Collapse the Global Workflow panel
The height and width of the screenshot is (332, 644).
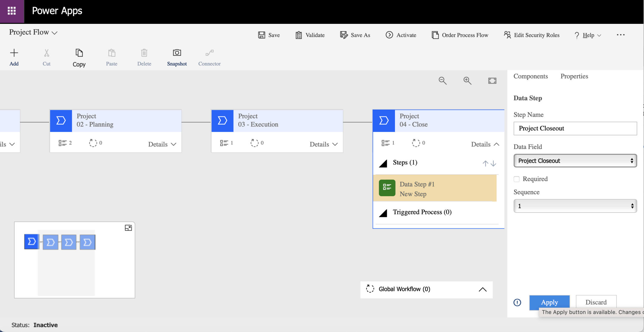coord(482,289)
